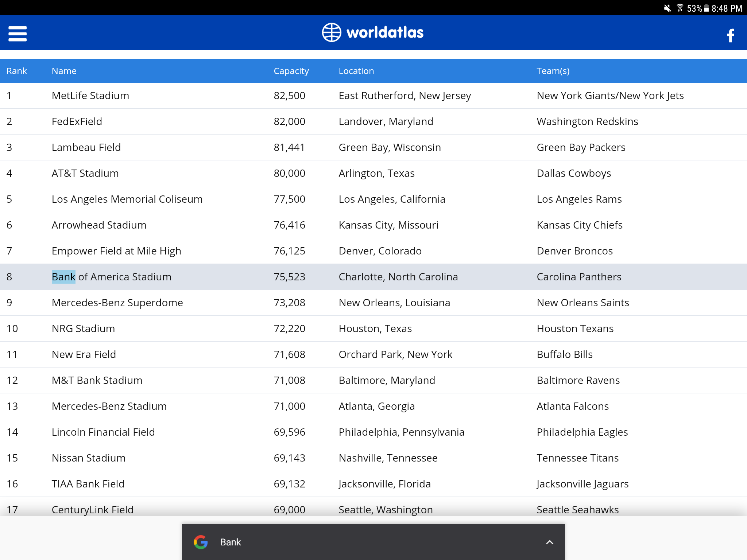The height and width of the screenshot is (560, 747).
Task: Tap Atlanta Falcons team
Action: point(573,406)
